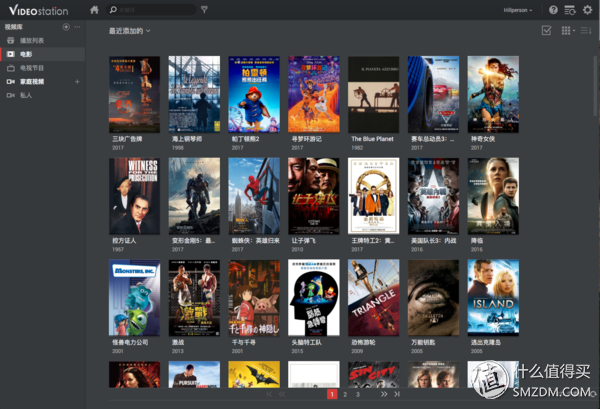This screenshot has width=600, height=409.
Task: Open the playback queue list icon
Action: coord(569,10)
